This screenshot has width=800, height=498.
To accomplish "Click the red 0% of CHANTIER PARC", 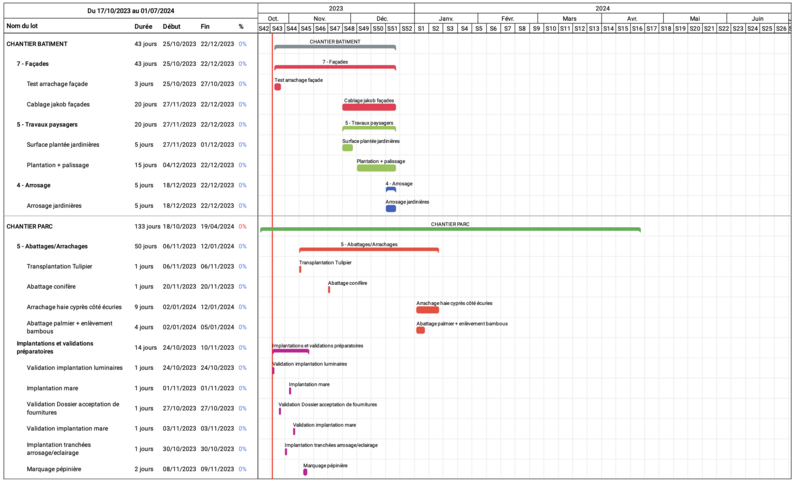I will pos(242,226).
